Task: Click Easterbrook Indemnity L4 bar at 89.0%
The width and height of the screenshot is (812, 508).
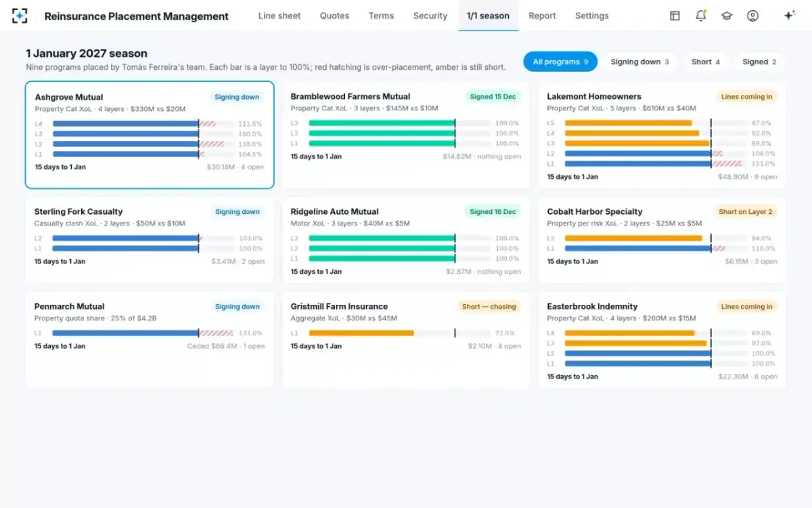Action: [x=656, y=333]
